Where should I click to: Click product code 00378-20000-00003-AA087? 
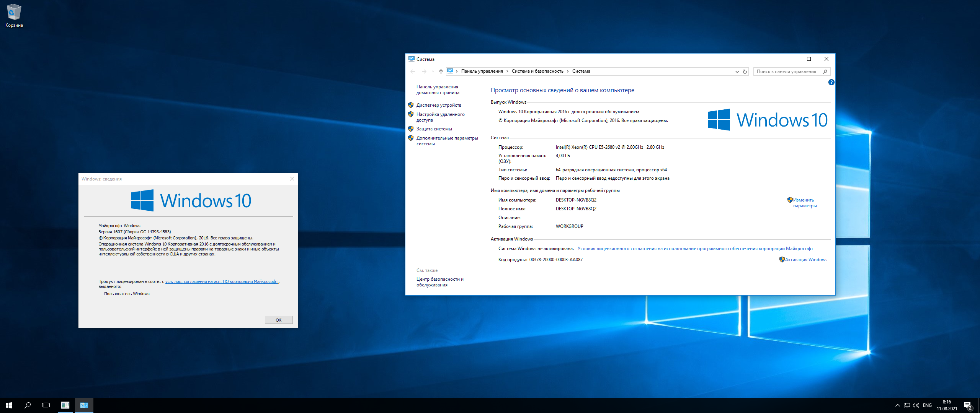click(556, 260)
